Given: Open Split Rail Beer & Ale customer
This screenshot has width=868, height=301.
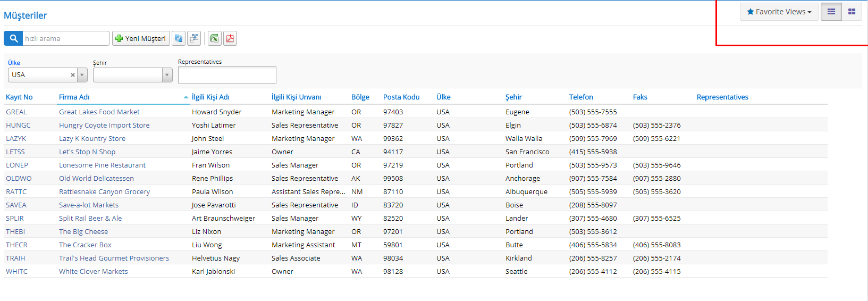Looking at the screenshot, I should pyautogui.click(x=90, y=218).
